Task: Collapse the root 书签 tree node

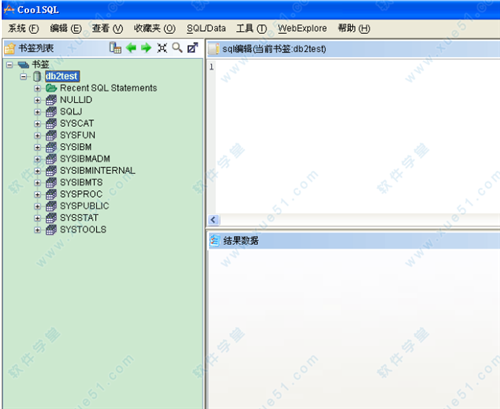Action: 10,65
